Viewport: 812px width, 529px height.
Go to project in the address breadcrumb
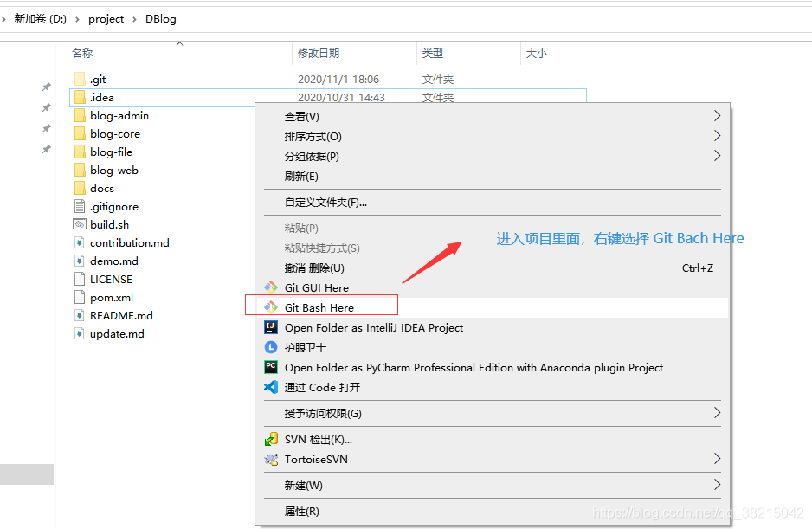click(106, 19)
